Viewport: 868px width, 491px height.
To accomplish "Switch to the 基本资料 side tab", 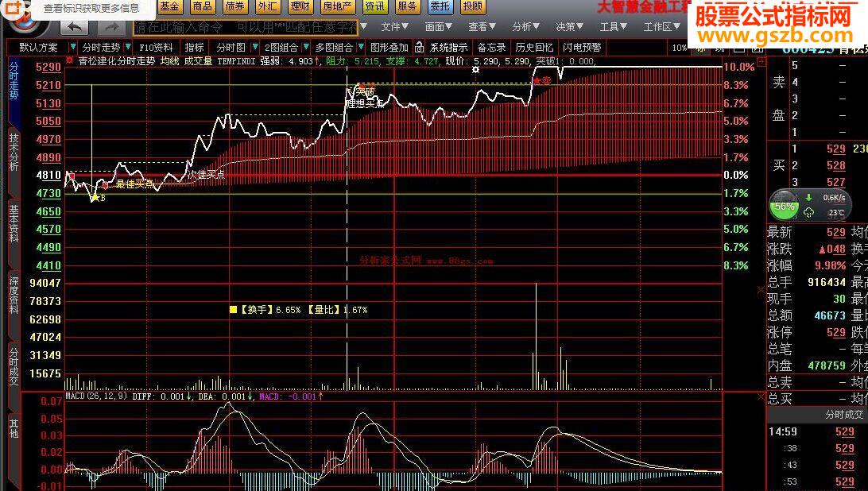I will coord(14,223).
